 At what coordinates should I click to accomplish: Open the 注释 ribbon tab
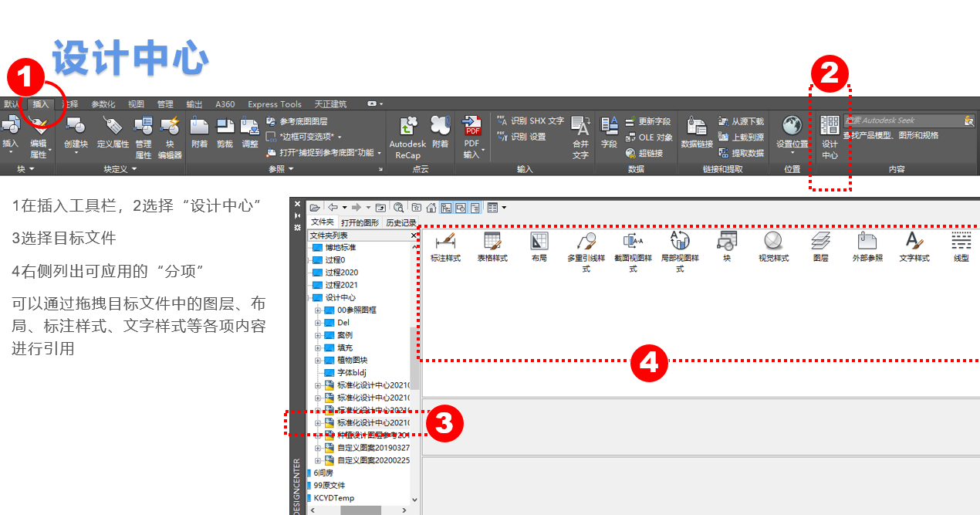[x=70, y=104]
